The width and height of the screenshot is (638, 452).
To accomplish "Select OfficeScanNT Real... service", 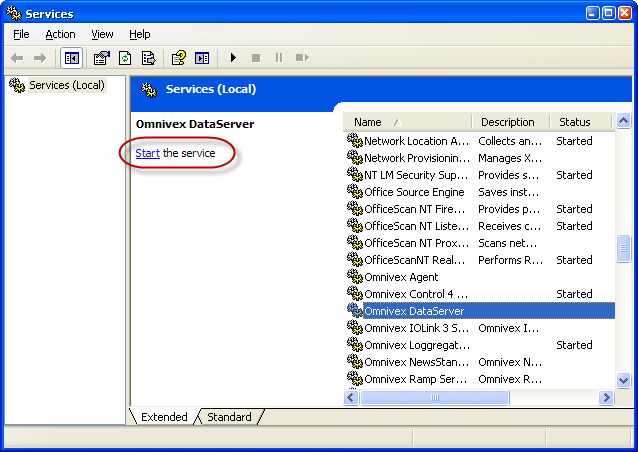I will pyautogui.click(x=414, y=260).
